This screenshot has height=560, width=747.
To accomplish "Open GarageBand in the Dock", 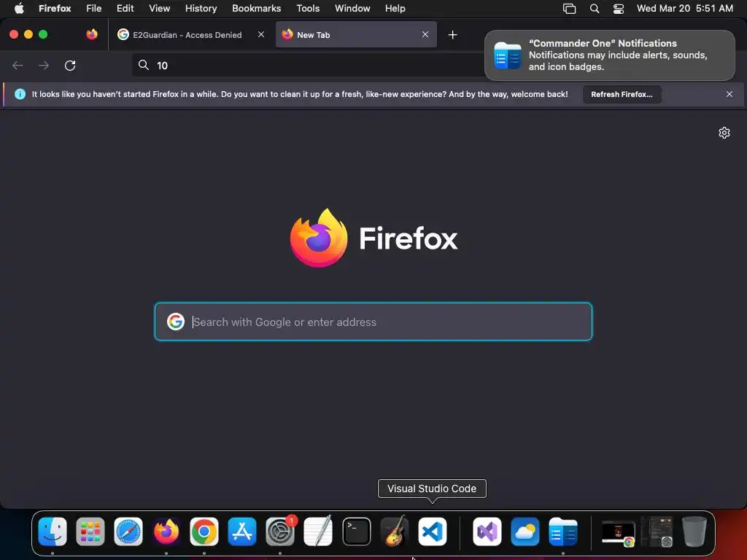I will pos(395,532).
